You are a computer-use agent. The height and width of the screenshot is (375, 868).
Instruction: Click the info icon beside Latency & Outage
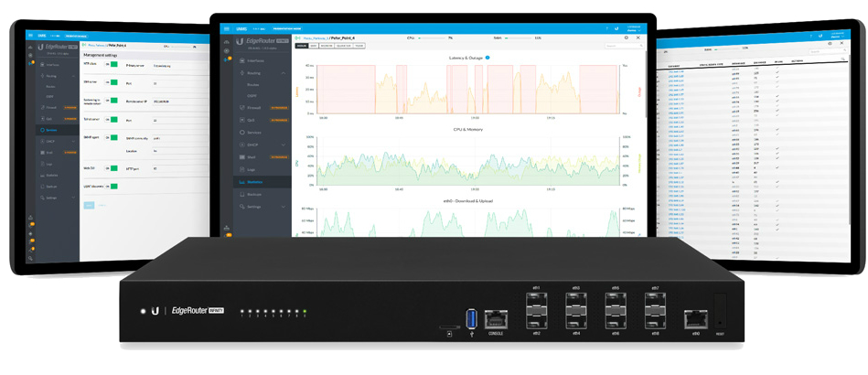point(488,57)
